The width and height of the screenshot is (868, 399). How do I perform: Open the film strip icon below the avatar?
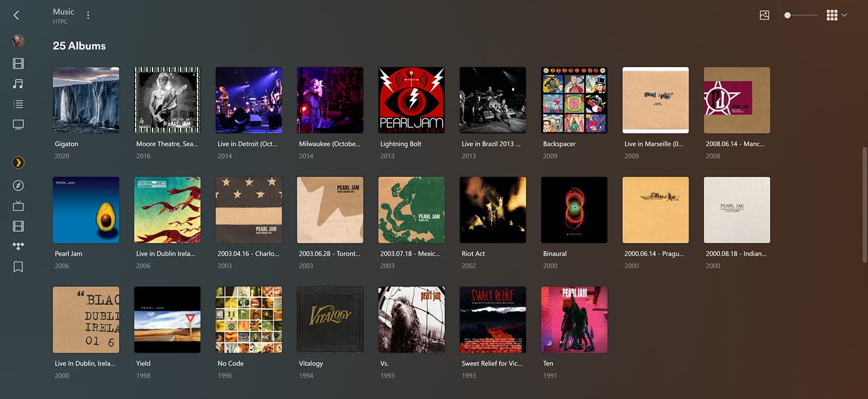point(18,63)
